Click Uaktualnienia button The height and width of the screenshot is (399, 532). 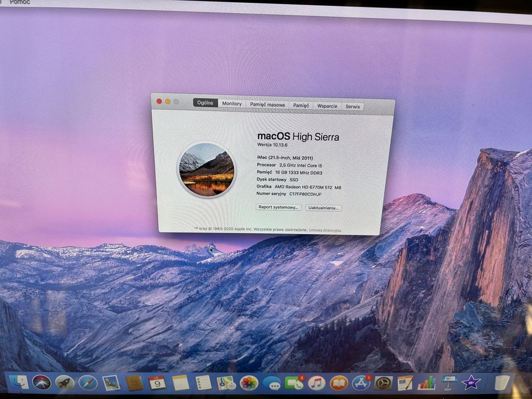323,207
